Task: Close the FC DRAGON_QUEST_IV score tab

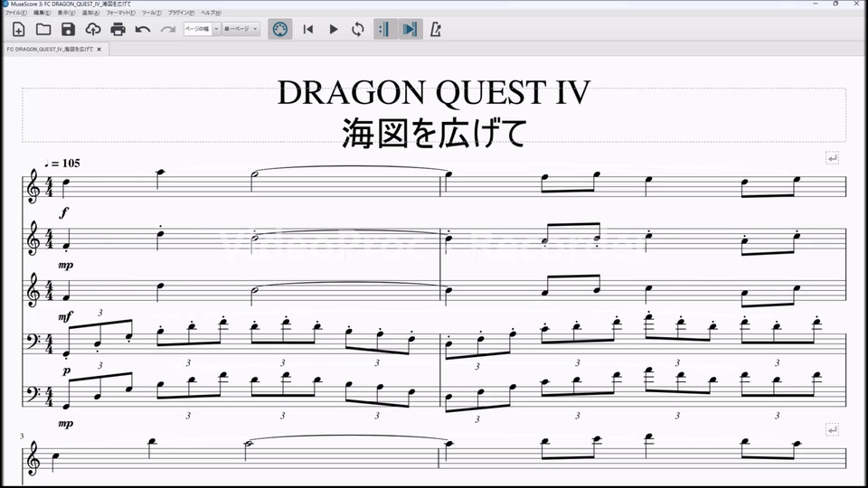Action: pyautogui.click(x=99, y=49)
